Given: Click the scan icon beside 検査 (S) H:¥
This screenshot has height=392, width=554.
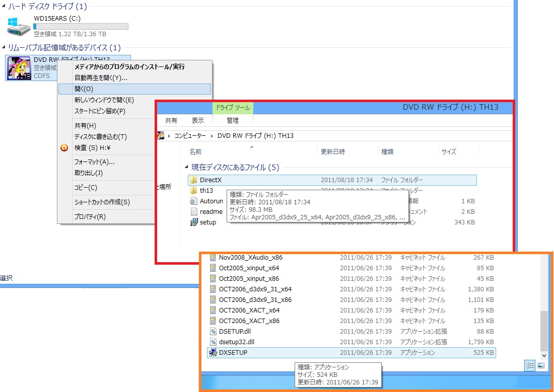Looking at the screenshot, I should pos(64,148).
